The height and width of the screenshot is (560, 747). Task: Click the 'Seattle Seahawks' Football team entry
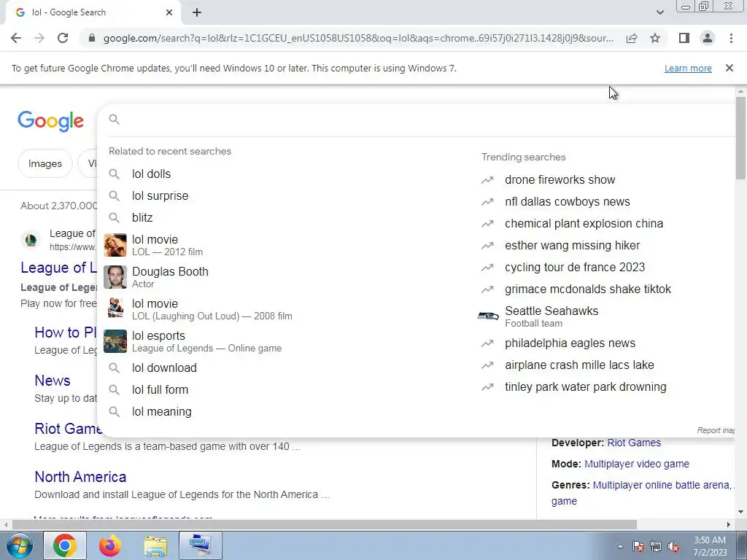coord(551,316)
